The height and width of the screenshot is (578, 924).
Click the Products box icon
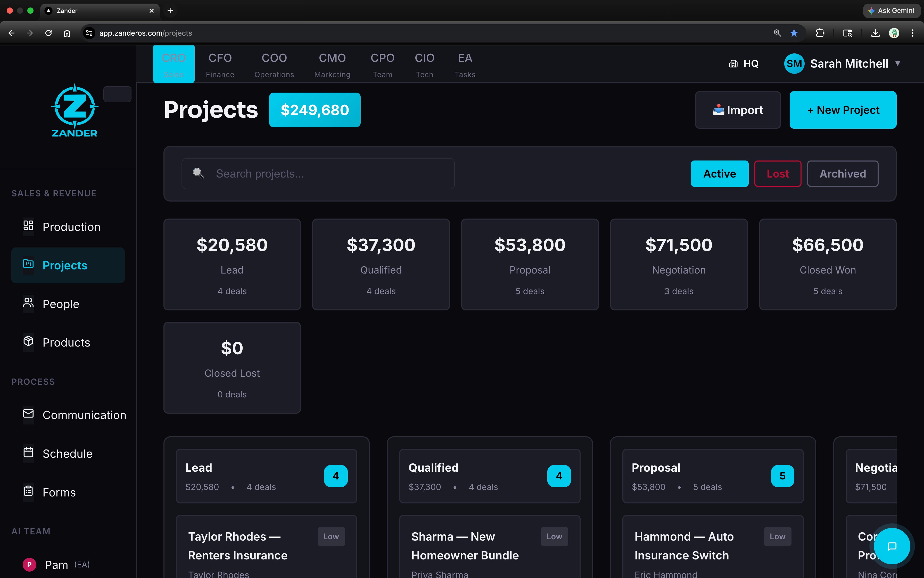tap(28, 341)
